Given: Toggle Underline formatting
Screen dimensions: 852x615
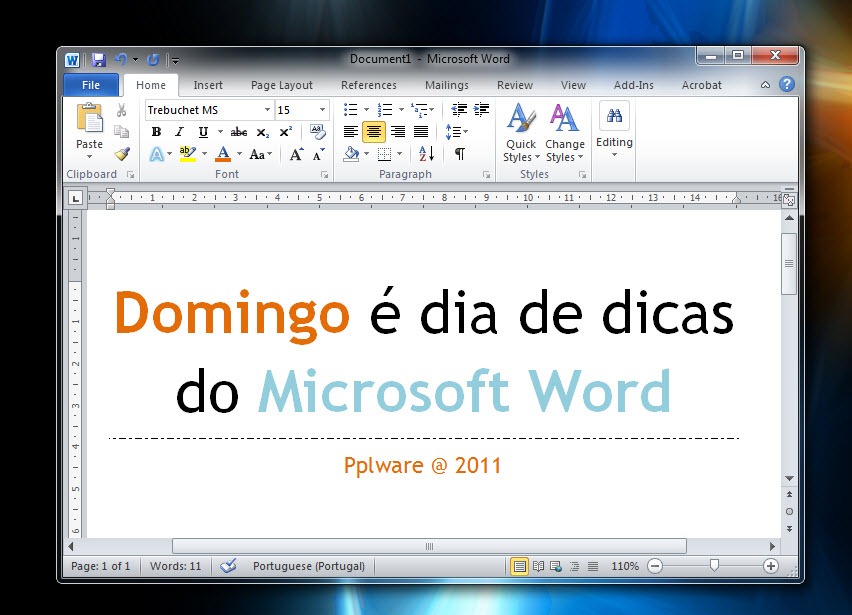Looking at the screenshot, I should coord(203,132).
